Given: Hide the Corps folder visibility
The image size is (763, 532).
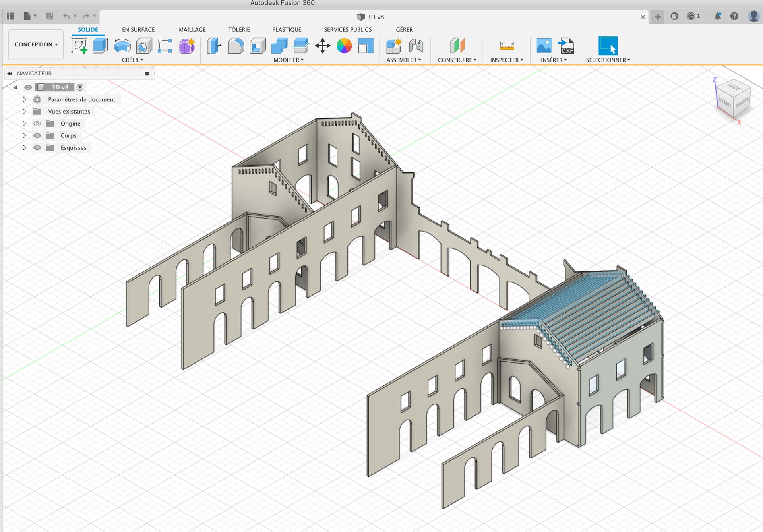Looking at the screenshot, I should [x=37, y=135].
